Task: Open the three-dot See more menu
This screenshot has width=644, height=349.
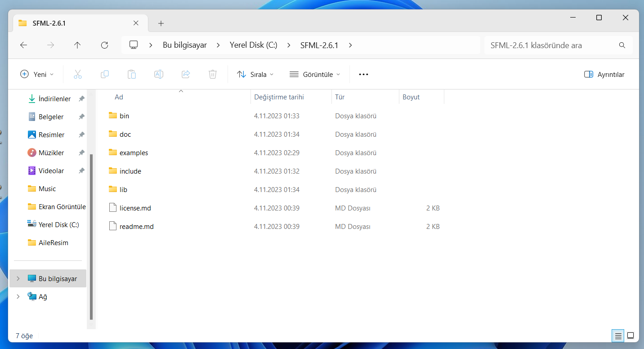Action: click(x=364, y=74)
